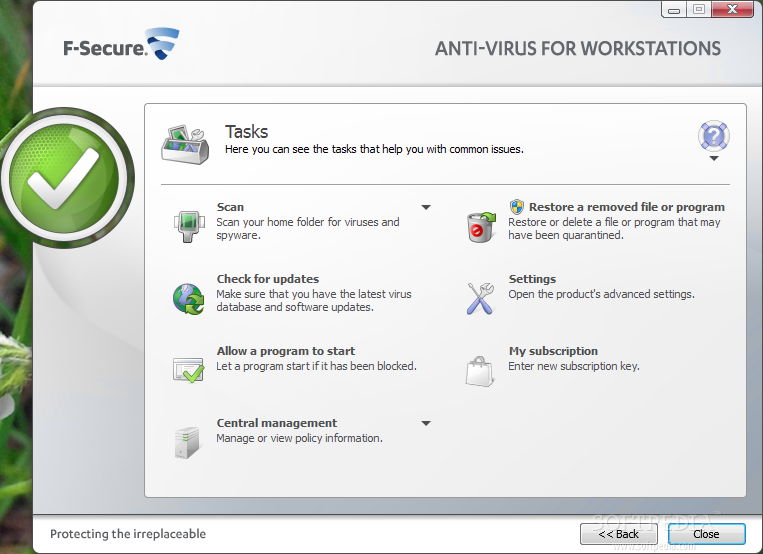Click 'ANTI-VIRUS FOR WORKSTATIONS' title

[578, 49]
